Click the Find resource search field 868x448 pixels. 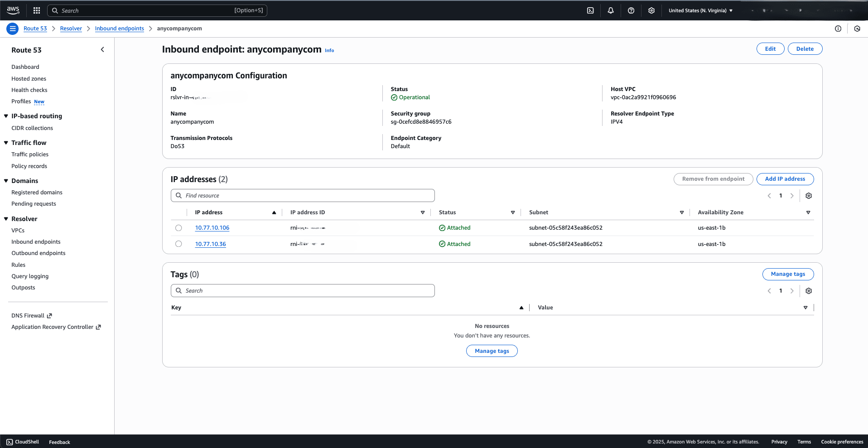[x=303, y=195]
